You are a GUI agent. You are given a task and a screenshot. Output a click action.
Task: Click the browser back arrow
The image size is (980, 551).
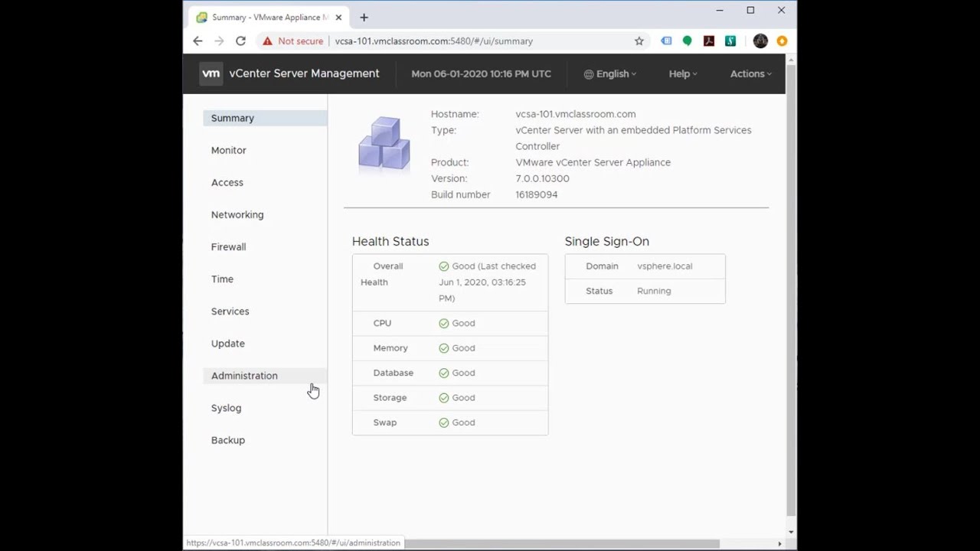(198, 41)
